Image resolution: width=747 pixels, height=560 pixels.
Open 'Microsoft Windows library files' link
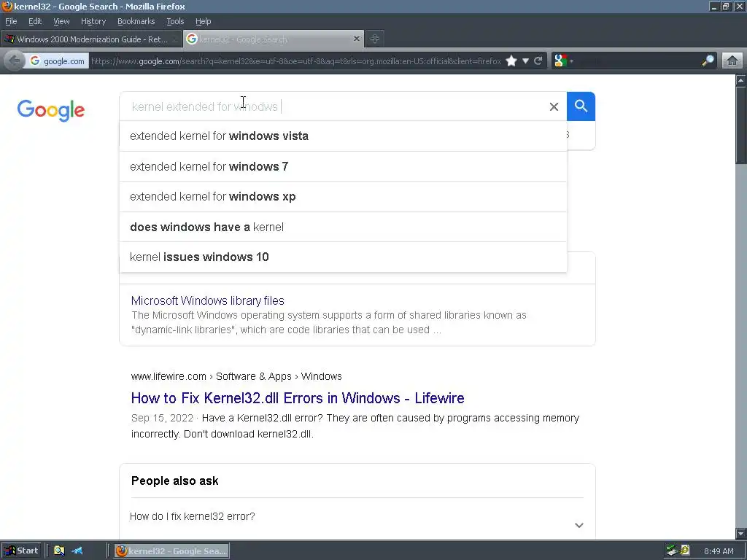click(x=208, y=300)
